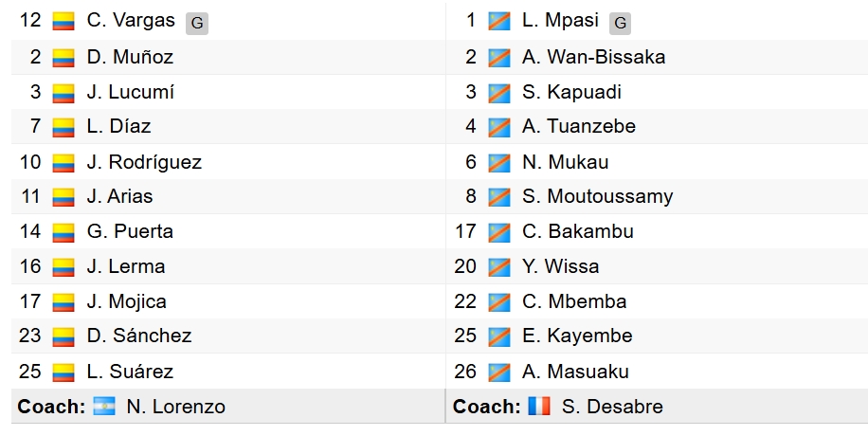Screen dimensions: 868x436
Task: Open D. Muñoz's player page
Action: [130, 57]
